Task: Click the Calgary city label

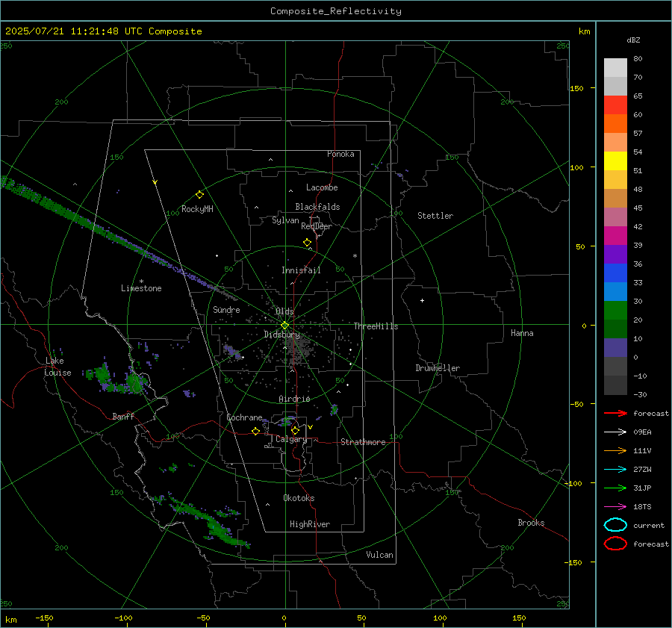Action: click(x=291, y=439)
